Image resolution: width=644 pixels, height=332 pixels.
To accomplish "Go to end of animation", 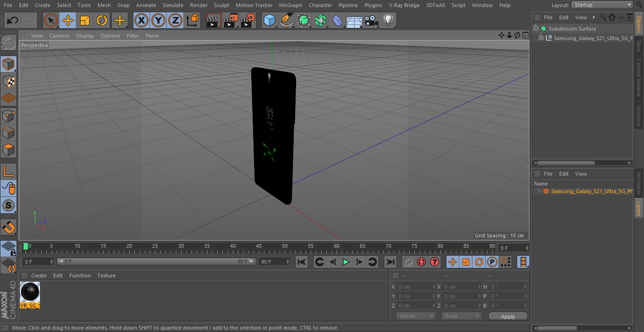I will [390, 262].
